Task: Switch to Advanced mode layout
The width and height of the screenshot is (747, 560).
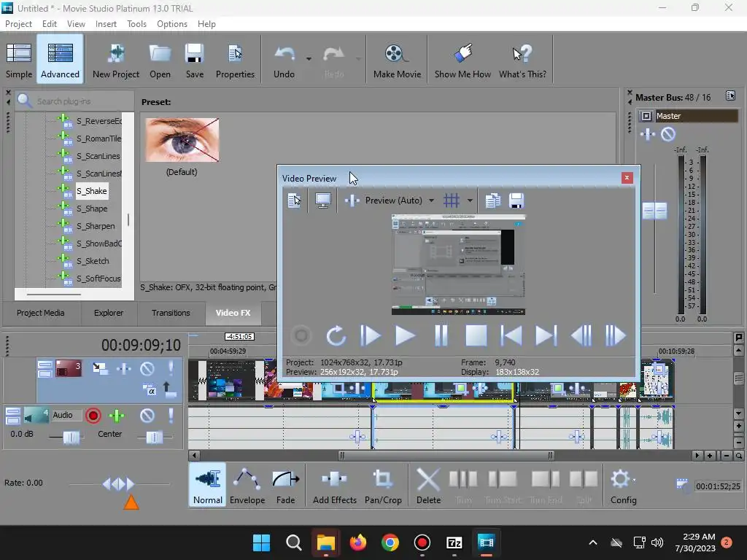Action: 60,61
